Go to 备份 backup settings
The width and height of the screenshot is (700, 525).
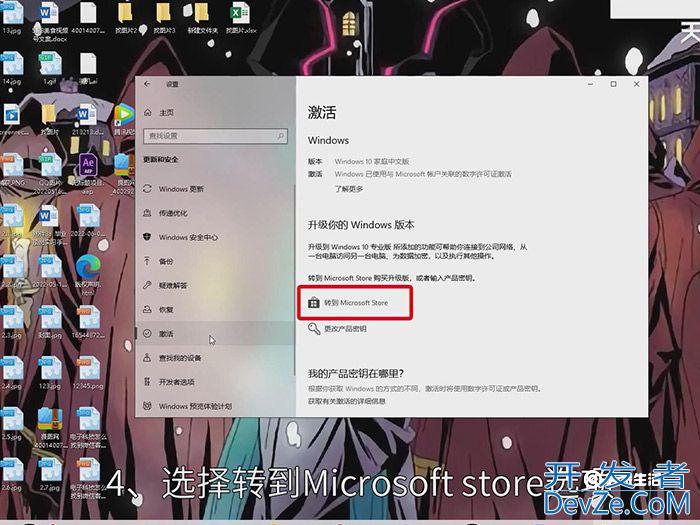coord(215,261)
